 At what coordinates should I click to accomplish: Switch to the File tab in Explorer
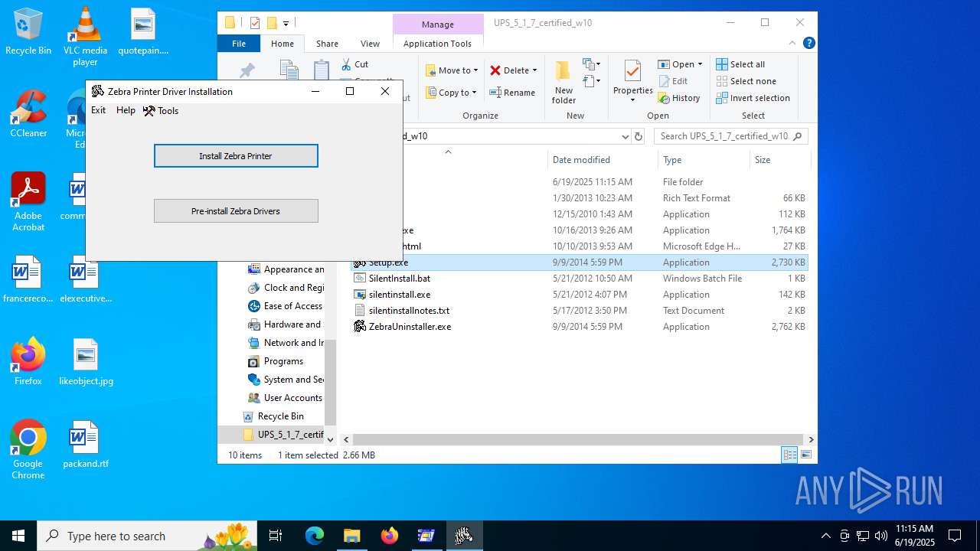tap(239, 44)
